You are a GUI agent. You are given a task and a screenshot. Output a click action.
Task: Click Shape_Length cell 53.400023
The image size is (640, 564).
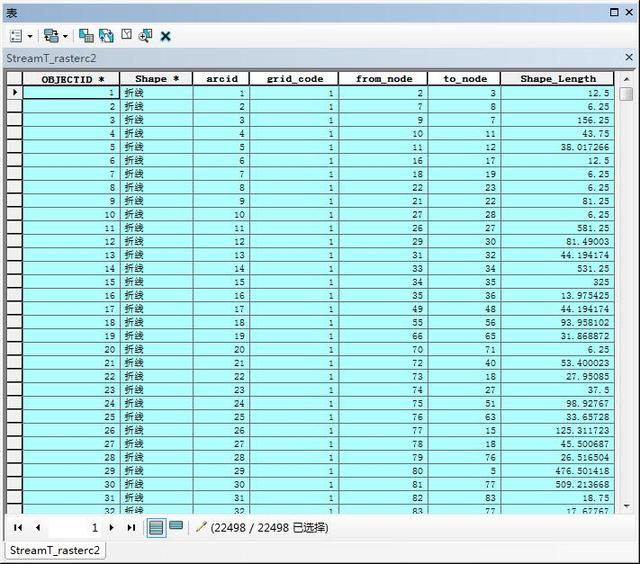[x=558, y=362]
